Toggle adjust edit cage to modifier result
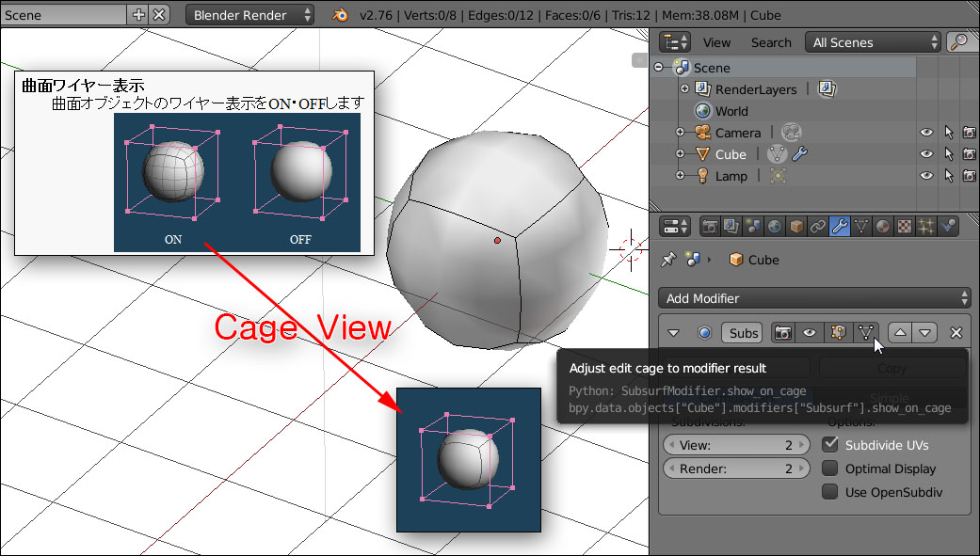Screen dimensions: 980x556 click(866, 333)
